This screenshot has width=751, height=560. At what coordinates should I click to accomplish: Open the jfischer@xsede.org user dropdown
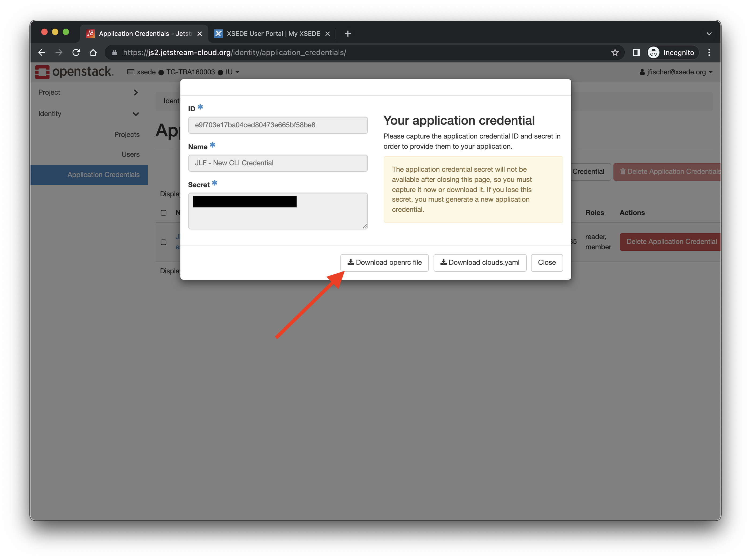[676, 72]
